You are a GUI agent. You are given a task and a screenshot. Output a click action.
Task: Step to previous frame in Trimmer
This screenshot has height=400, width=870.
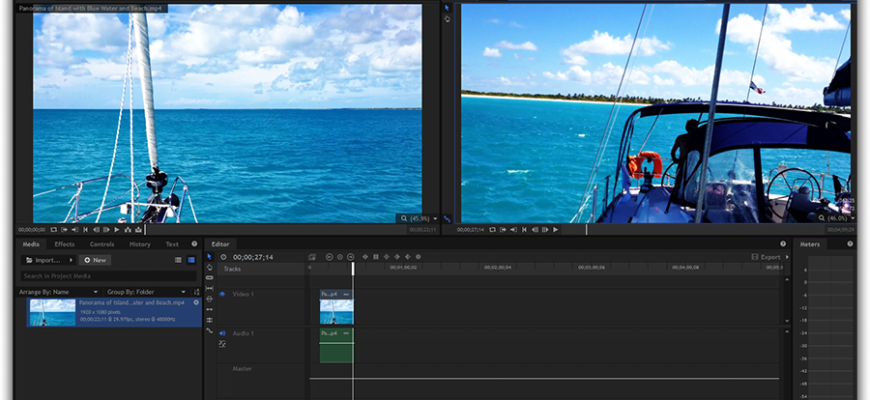(96, 230)
